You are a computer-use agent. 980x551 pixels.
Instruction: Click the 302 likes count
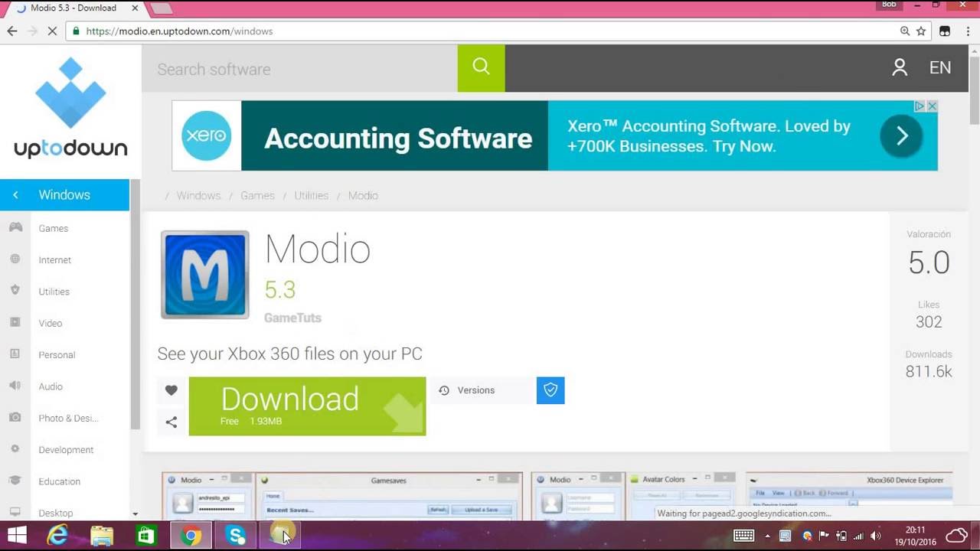pos(929,321)
